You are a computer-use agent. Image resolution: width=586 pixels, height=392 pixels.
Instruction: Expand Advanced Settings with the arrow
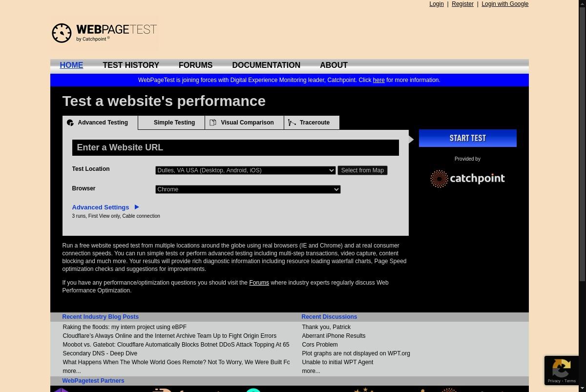coord(137,207)
